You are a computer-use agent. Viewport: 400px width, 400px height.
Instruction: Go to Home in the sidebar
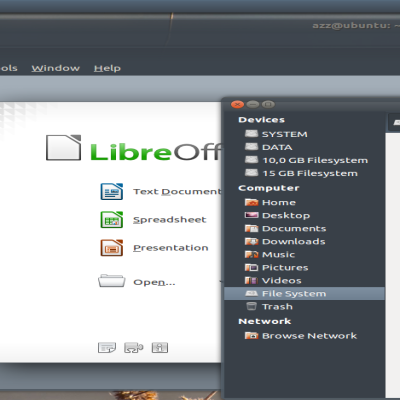279,203
